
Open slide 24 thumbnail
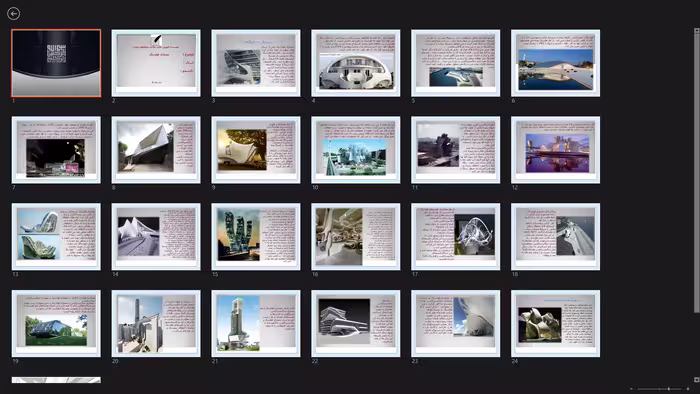point(555,323)
